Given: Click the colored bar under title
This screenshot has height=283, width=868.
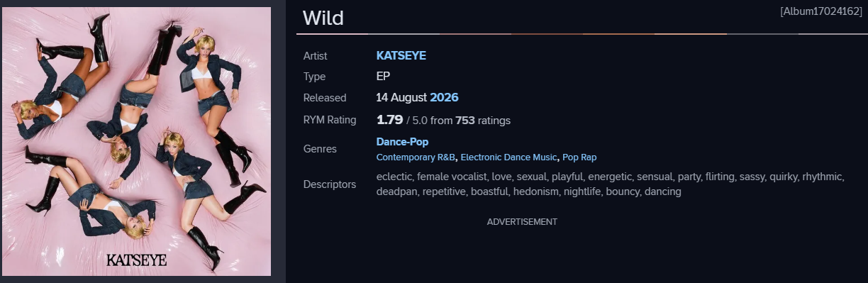Looking at the screenshot, I should click(582, 33).
